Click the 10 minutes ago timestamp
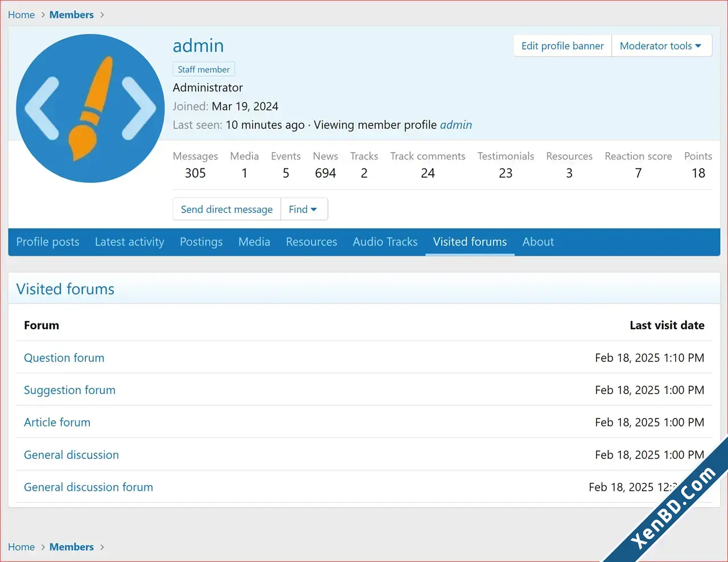The image size is (728, 562). pyautogui.click(x=265, y=125)
